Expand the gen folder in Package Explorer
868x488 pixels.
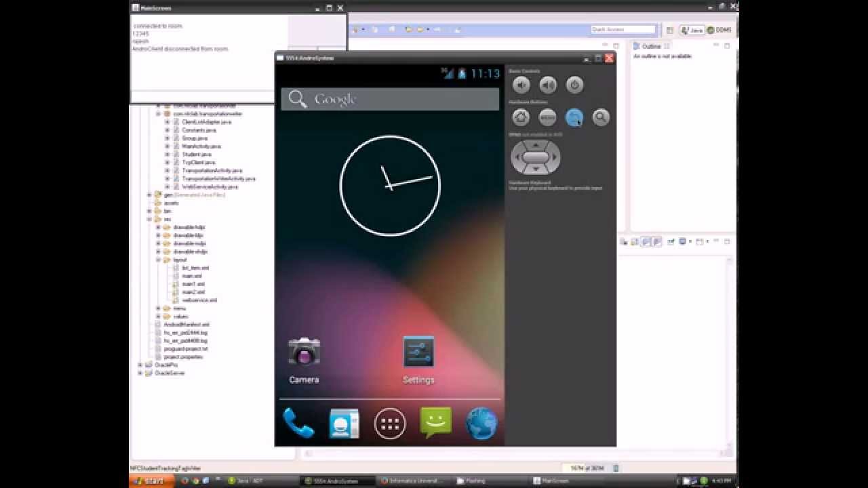pos(150,195)
